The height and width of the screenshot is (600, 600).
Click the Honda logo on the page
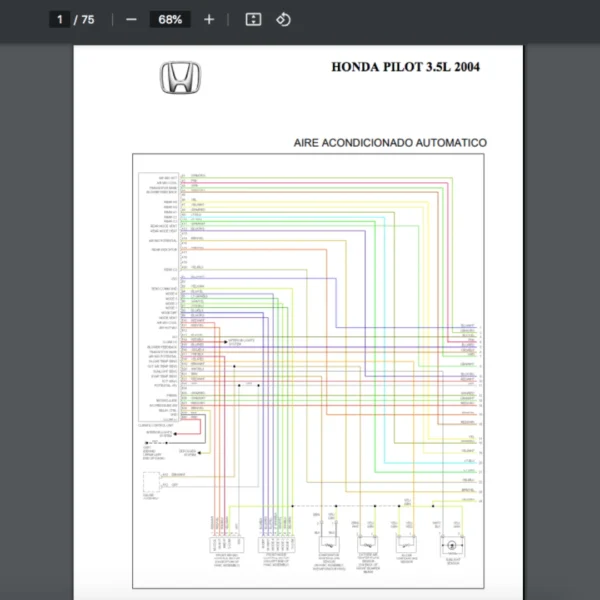[x=180, y=78]
